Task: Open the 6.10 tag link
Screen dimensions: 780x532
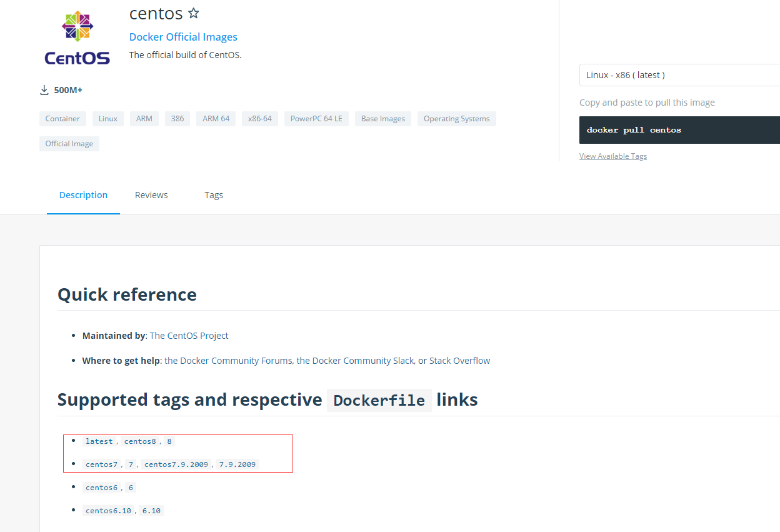Action: (151, 511)
